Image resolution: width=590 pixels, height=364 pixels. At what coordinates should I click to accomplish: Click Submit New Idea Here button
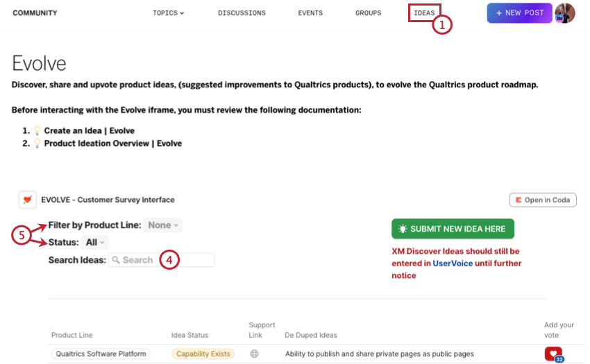coord(453,229)
